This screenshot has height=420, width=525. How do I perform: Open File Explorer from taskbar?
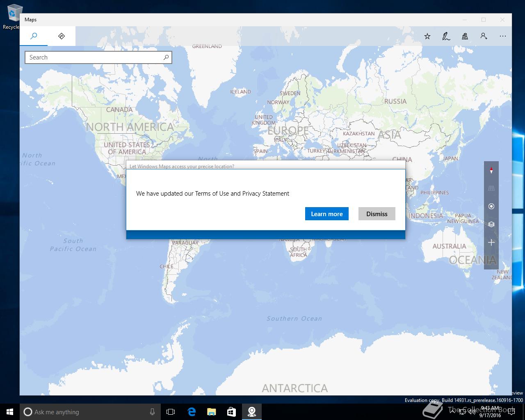[211, 412]
